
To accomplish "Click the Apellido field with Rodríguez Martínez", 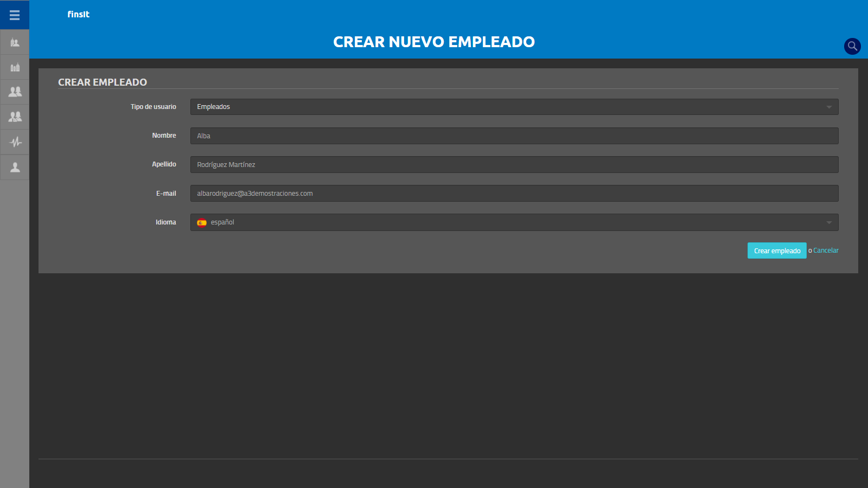I will tap(514, 164).
